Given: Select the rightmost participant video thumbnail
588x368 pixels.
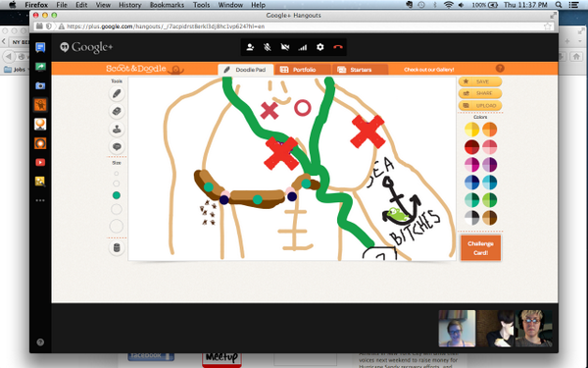Looking at the screenshot, I should click(533, 328).
